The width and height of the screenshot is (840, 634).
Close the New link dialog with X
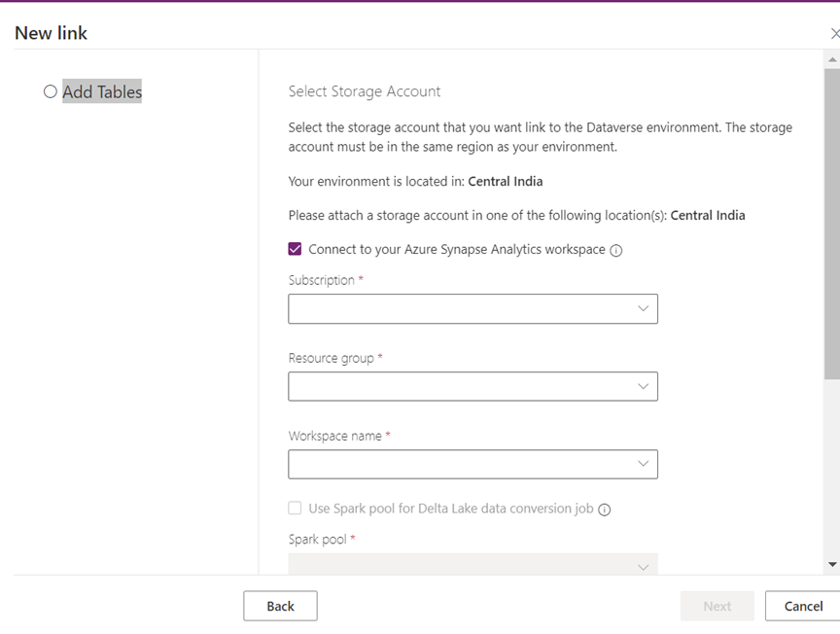(x=834, y=34)
